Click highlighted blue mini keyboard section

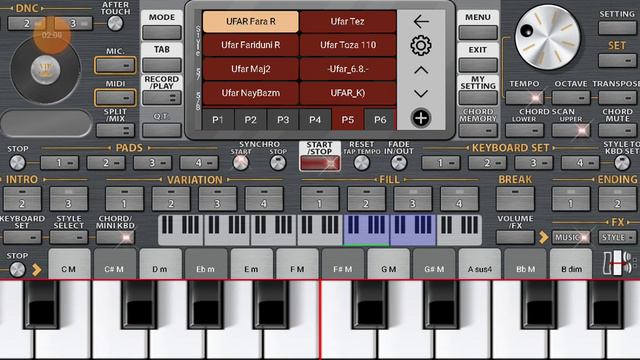tap(389, 230)
